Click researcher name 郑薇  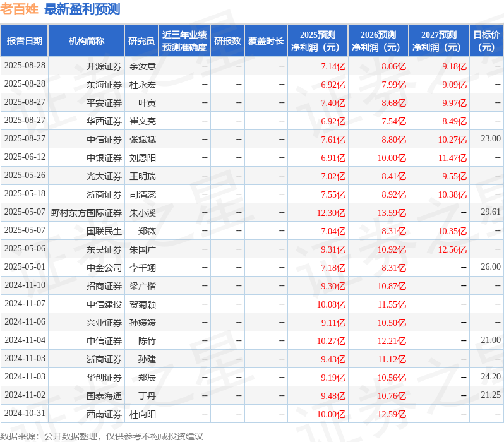coord(147,231)
